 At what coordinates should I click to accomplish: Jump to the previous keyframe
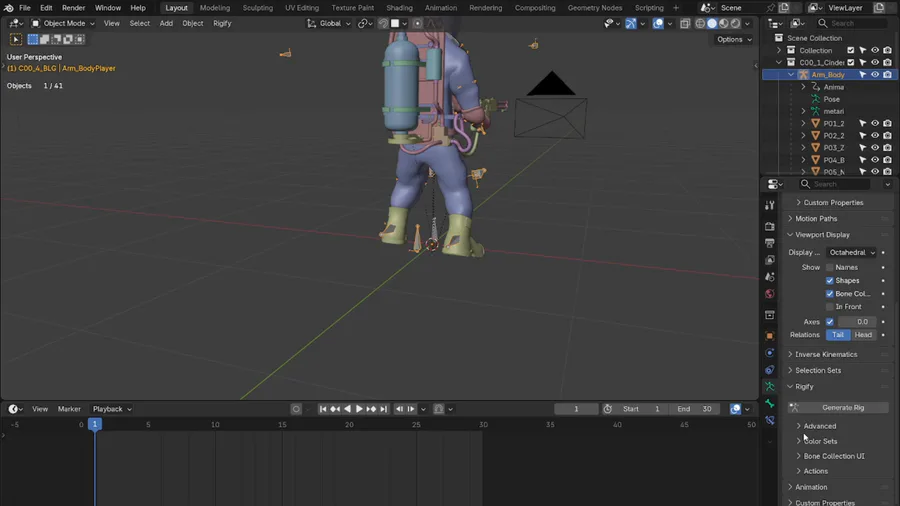click(335, 409)
